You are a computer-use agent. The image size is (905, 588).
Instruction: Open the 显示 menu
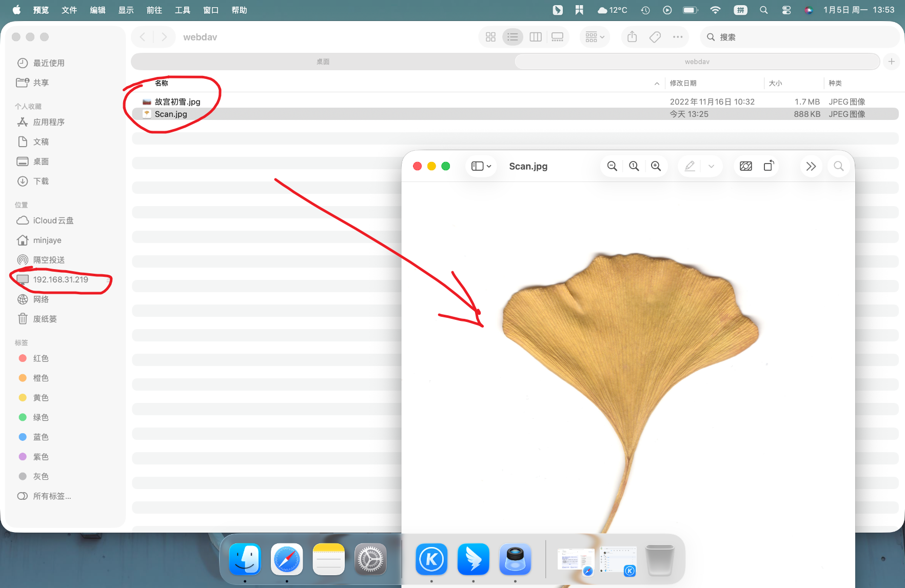[126, 10]
